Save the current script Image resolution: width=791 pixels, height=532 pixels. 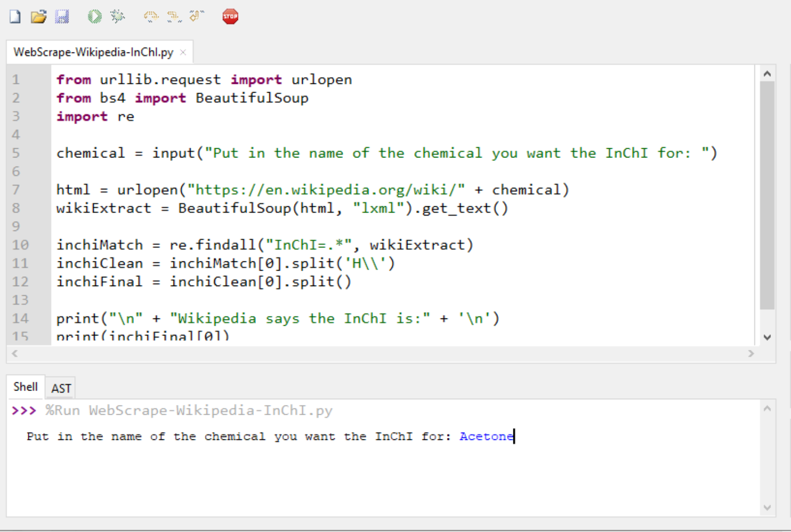62,16
